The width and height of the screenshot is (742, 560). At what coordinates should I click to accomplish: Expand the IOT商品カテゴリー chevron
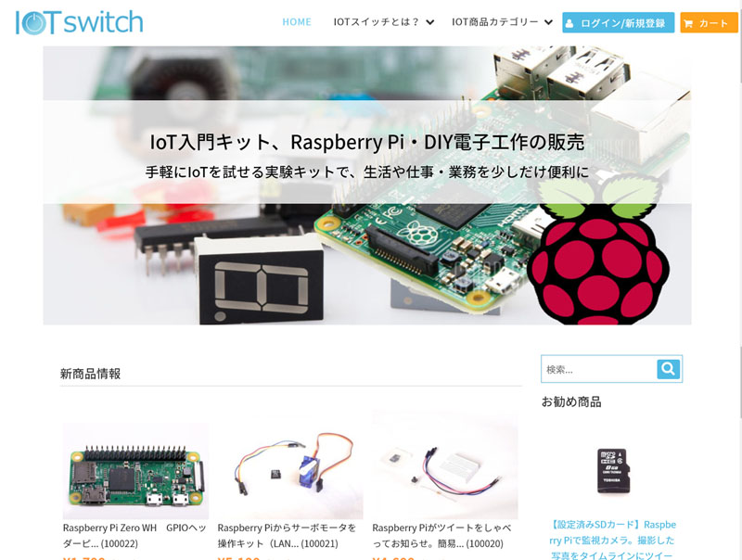[548, 22]
